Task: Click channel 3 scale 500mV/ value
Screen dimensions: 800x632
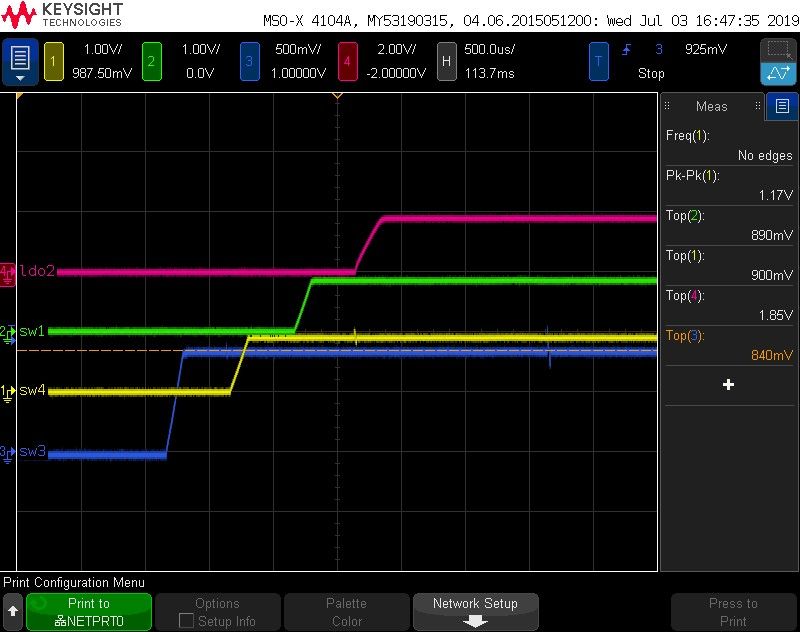Action: 298,49
